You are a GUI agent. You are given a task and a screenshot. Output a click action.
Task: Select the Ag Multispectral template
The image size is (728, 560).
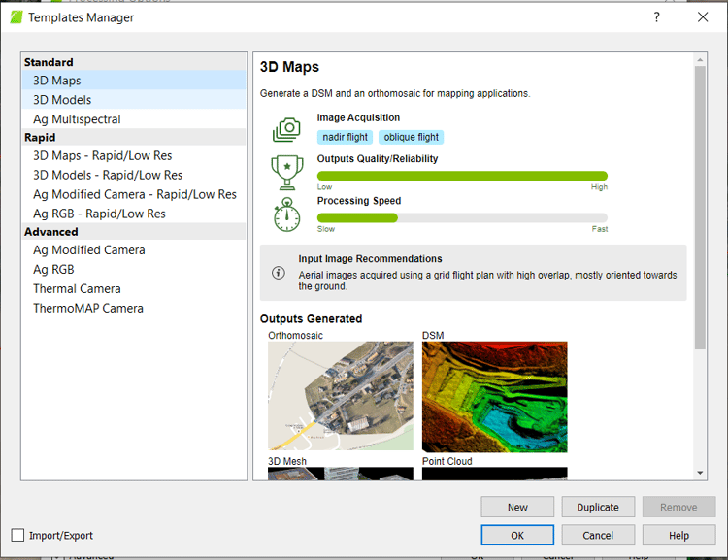pyautogui.click(x=77, y=119)
